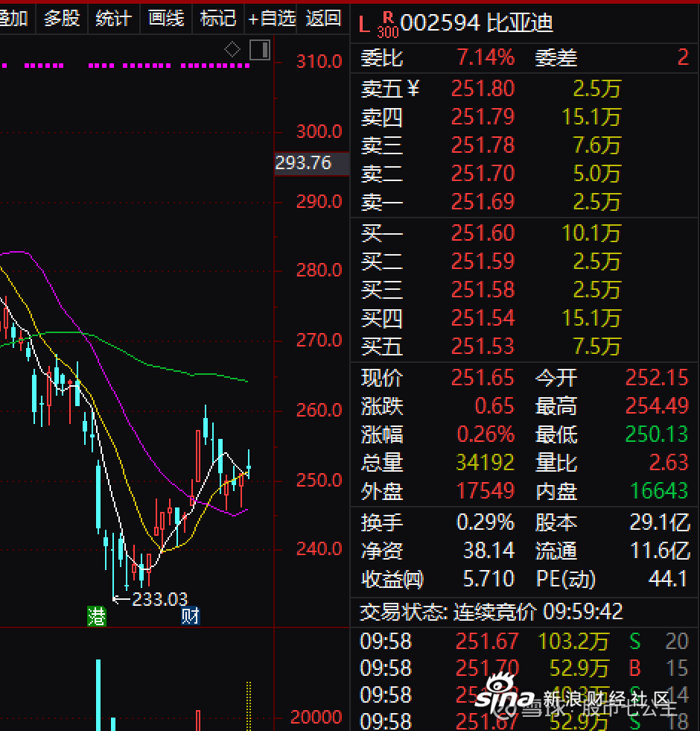
Task: Select the 画线 drawing tool
Action: (x=166, y=19)
